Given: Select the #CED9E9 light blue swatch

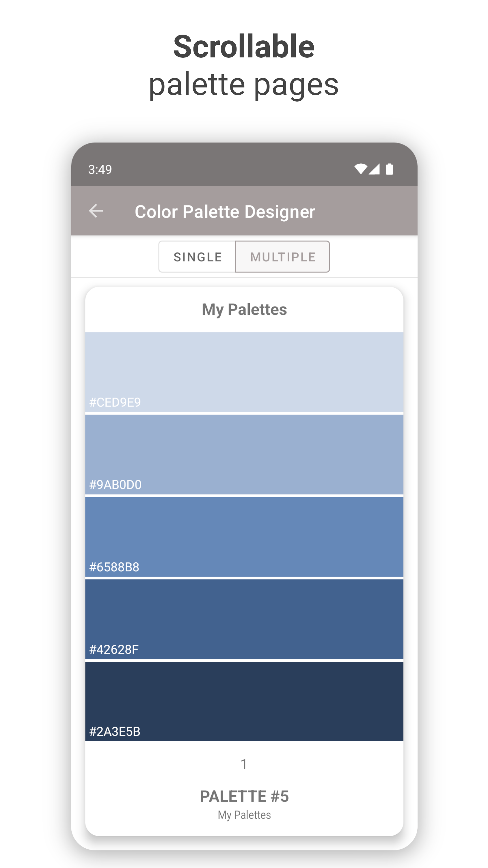Looking at the screenshot, I should click(244, 372).
